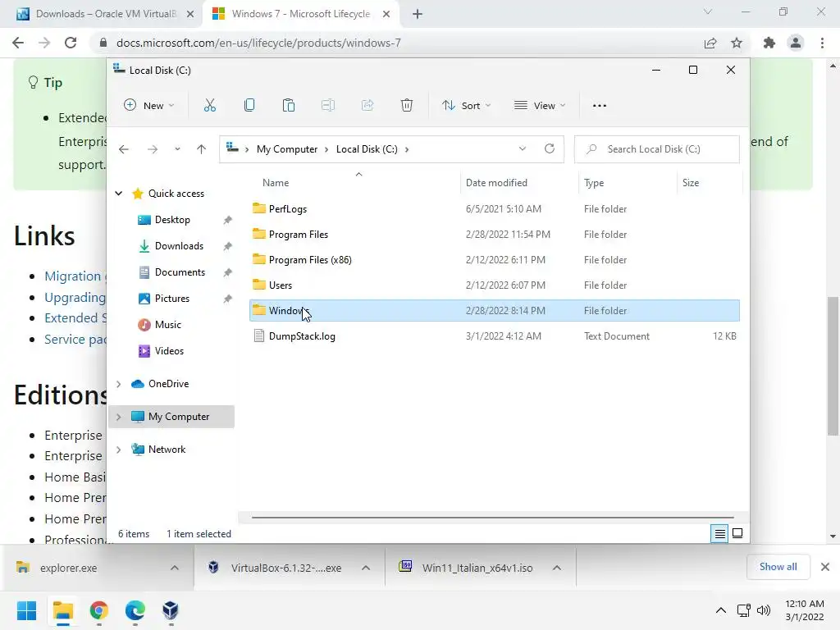Open the New item dropdown

tap(149, 106)
